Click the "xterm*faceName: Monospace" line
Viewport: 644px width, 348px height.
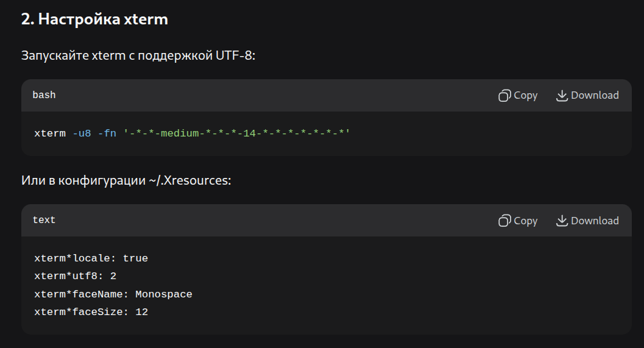pyautogui.click(x=113, y=294)
